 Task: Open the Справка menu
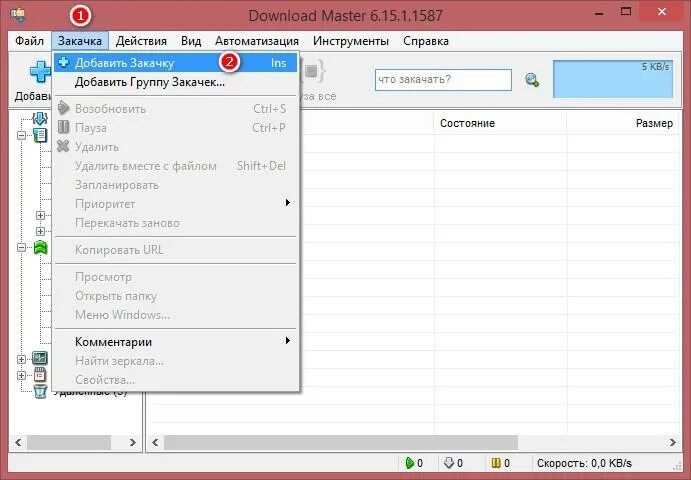point(426,41)
